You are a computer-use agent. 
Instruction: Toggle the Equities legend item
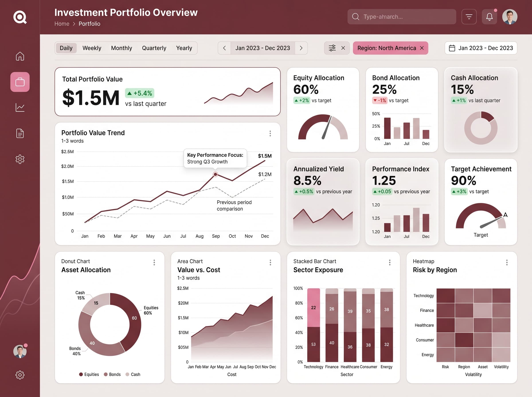pos(89,374)
